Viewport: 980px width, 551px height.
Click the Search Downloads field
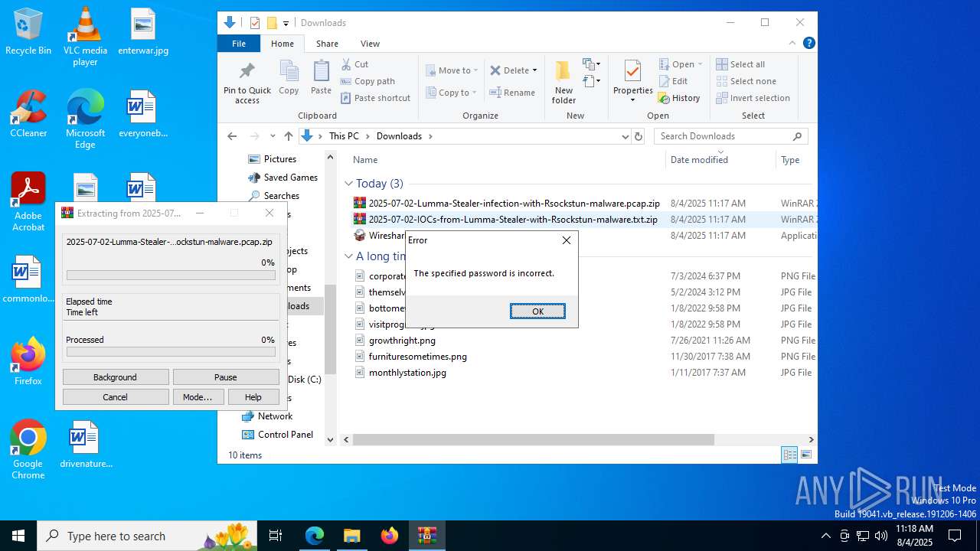tap(731, 136)
